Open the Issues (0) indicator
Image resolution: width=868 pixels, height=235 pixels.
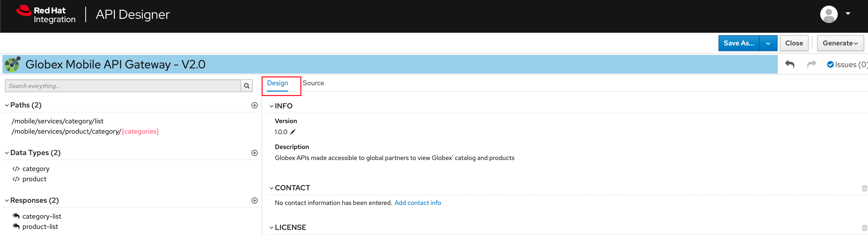(x=847, y=64)
